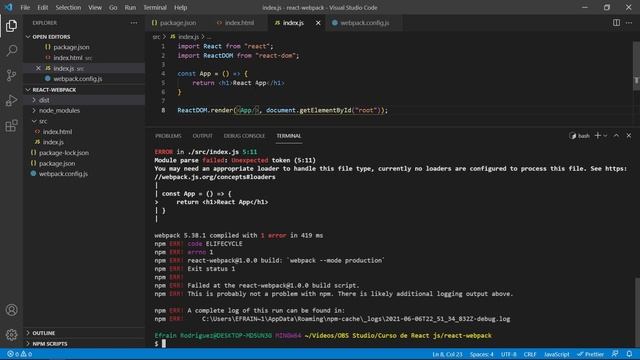Expand the Outline section

(x=84, y=333)
